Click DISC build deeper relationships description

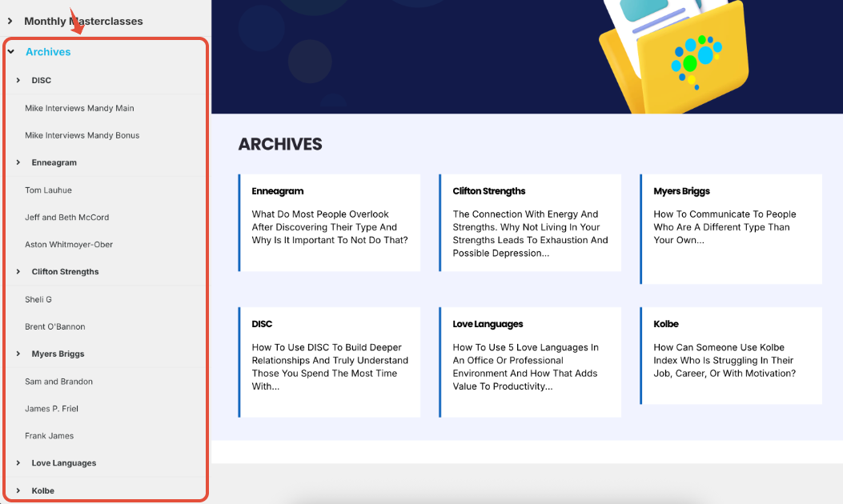(x=330, y=366)
